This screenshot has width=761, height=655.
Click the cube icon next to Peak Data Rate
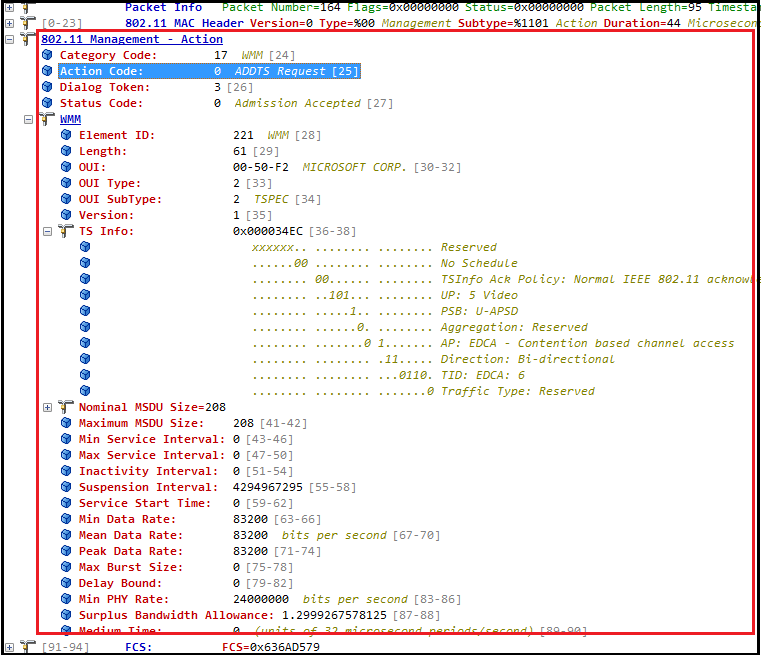(66, 551)
